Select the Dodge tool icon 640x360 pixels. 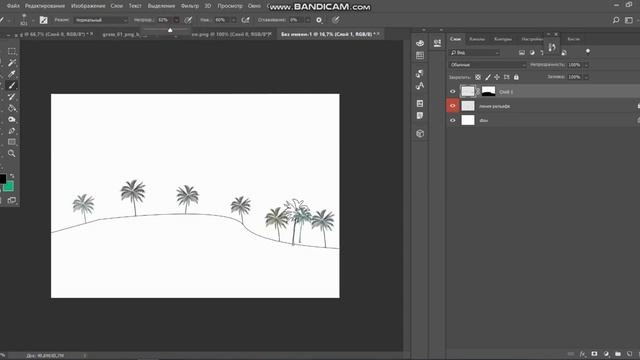click(x=12, y=120)
